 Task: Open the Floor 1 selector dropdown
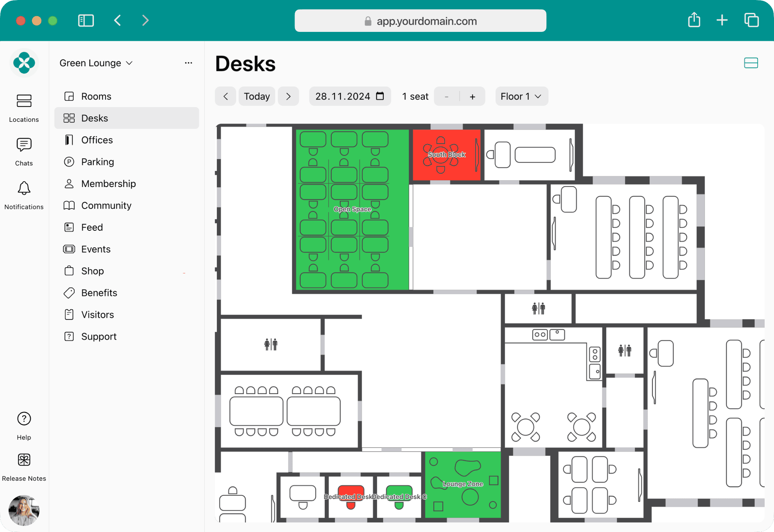pos(521,96)
